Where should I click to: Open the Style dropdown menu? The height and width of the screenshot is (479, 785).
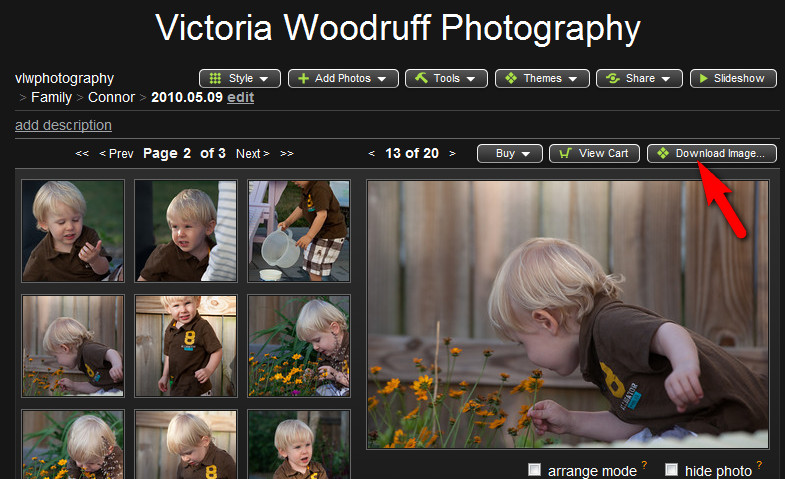[x=240, y=79]
